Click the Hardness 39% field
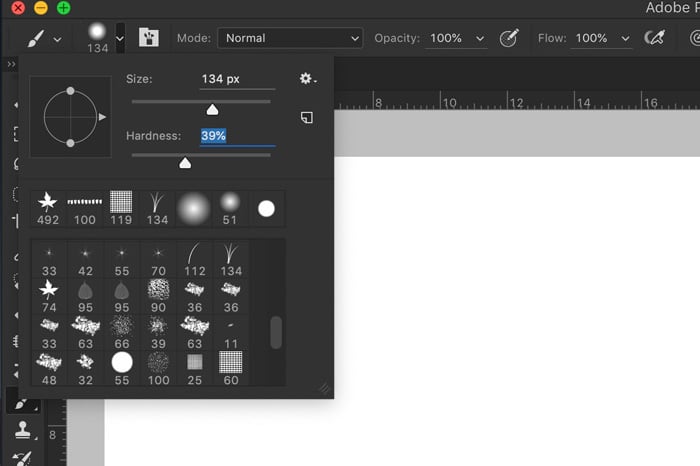The width and height of the screenshot is (700, 466). [238, 136]
